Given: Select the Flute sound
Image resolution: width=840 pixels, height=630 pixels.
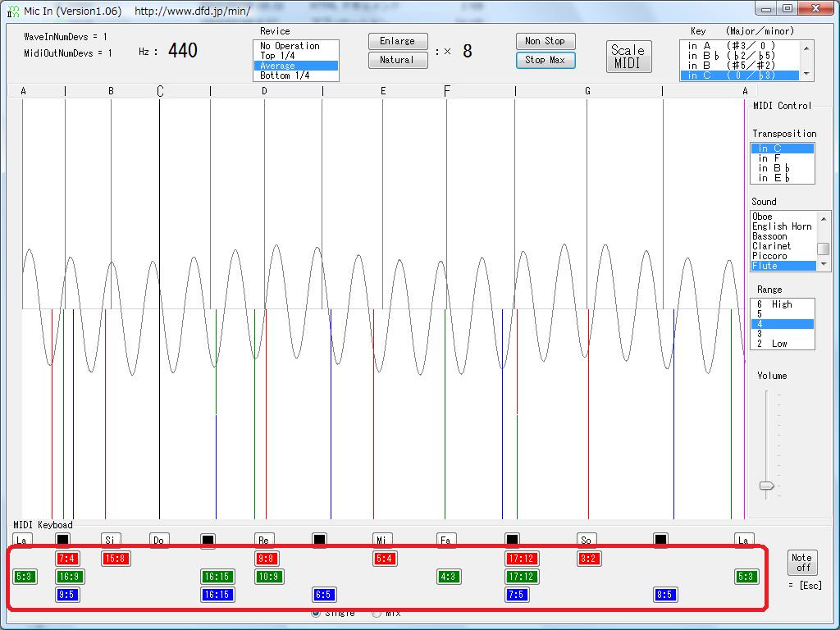Looking at the screenshot, I should (x=783, y=266).
